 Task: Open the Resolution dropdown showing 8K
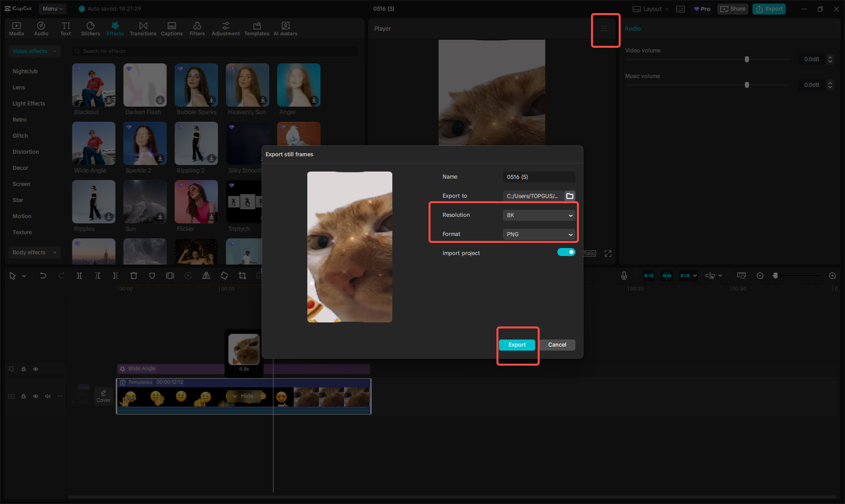tap(538, 215)
